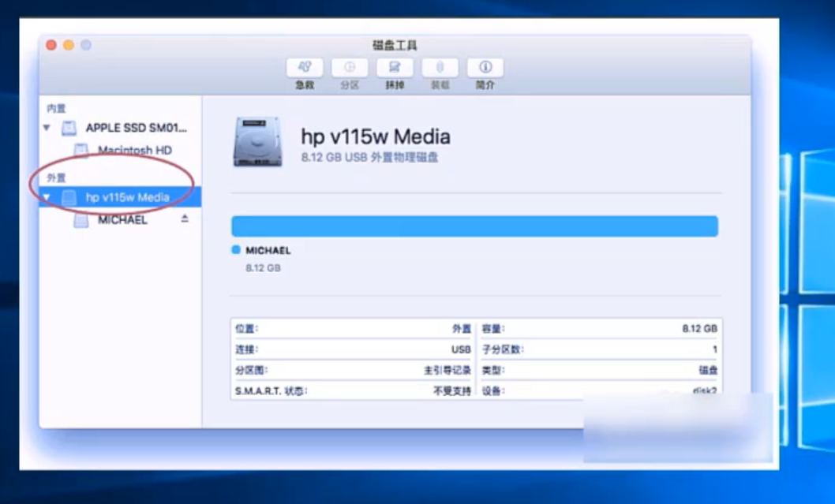The width and height of the screenshot is (835, 504).
Task: Collapse the APPLE SSD disclosure triangle
Action: pyautogui.click(x=47, y=128)
